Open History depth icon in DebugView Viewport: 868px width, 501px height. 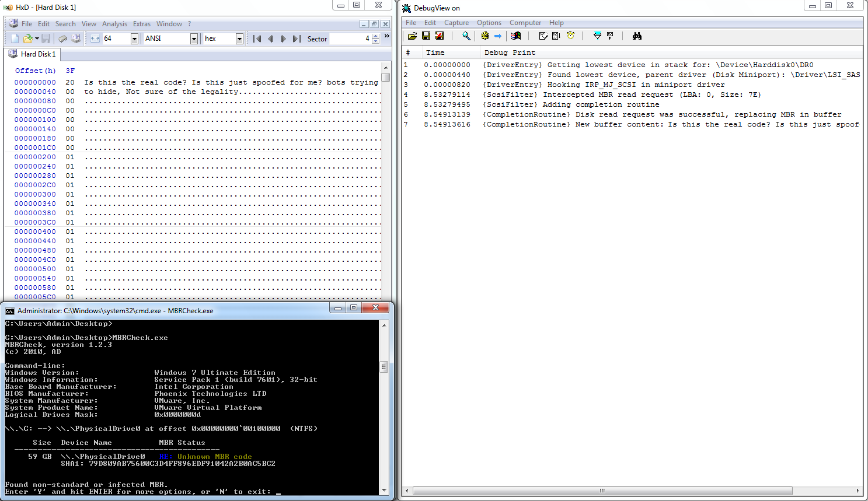(611, 36)
